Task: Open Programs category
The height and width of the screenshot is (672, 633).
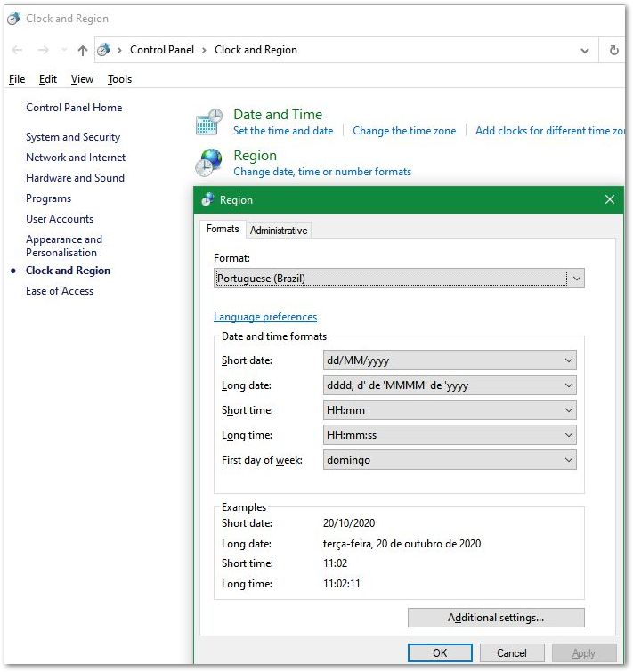Action: [x=48, y=198]
